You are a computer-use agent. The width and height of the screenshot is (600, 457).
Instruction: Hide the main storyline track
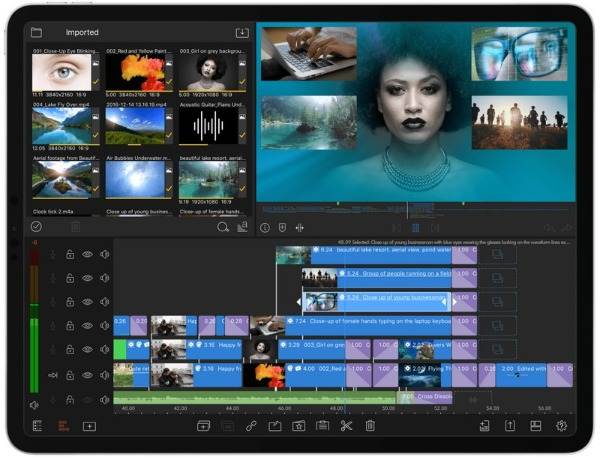point(87,375)
